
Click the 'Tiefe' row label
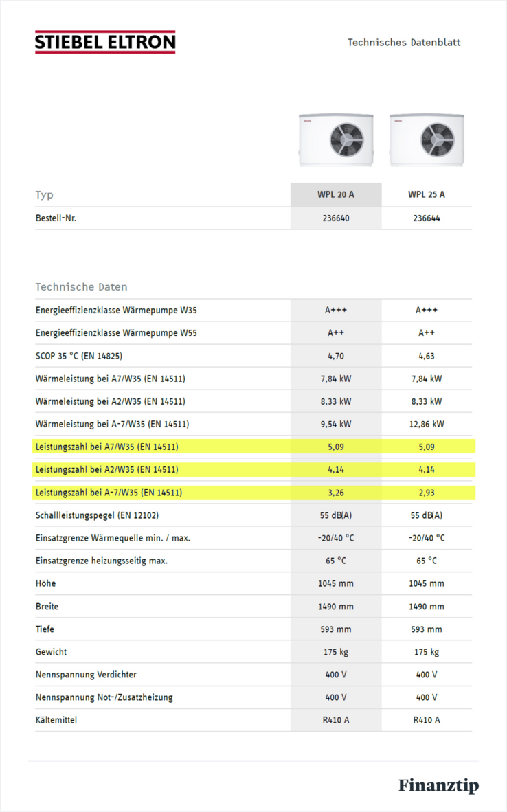tap(45, 629)
